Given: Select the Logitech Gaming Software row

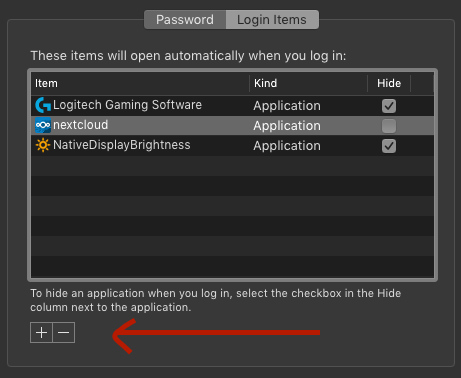Looking at the screenshot, I should point(232,106).
